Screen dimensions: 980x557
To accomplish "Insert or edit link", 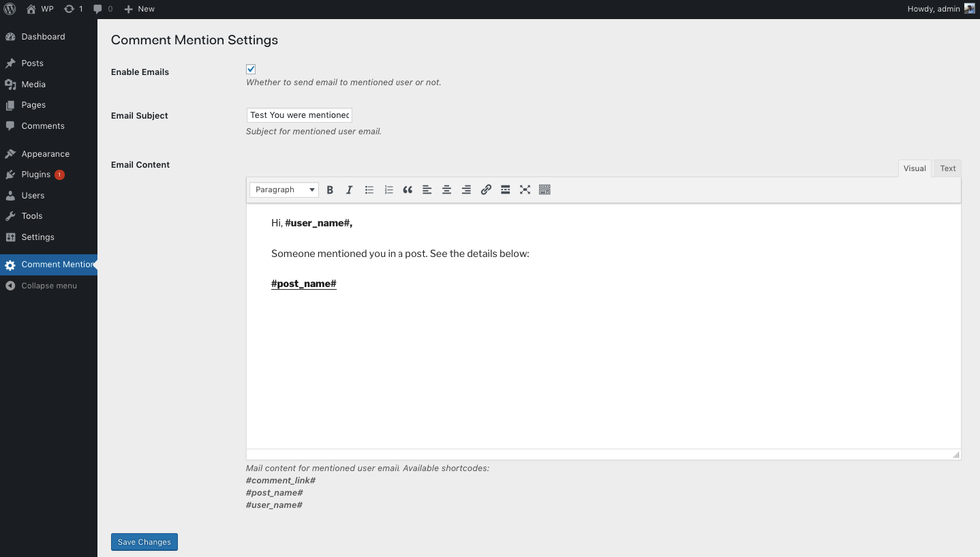I will 486,190.
